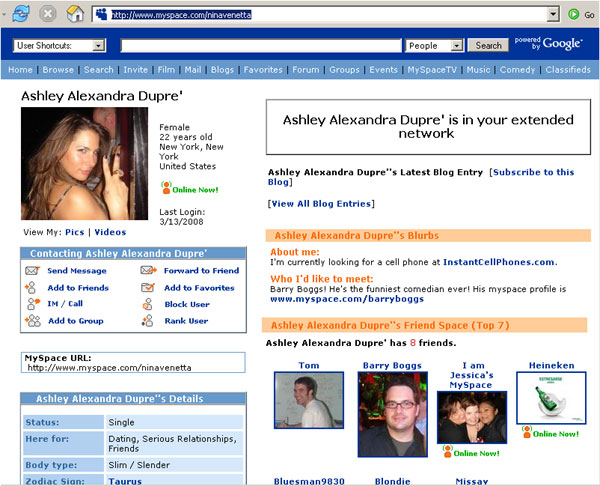The width and height of the screenshot is (600, 486).
Task: Click the Rank User link
Action: coord(186,321)
